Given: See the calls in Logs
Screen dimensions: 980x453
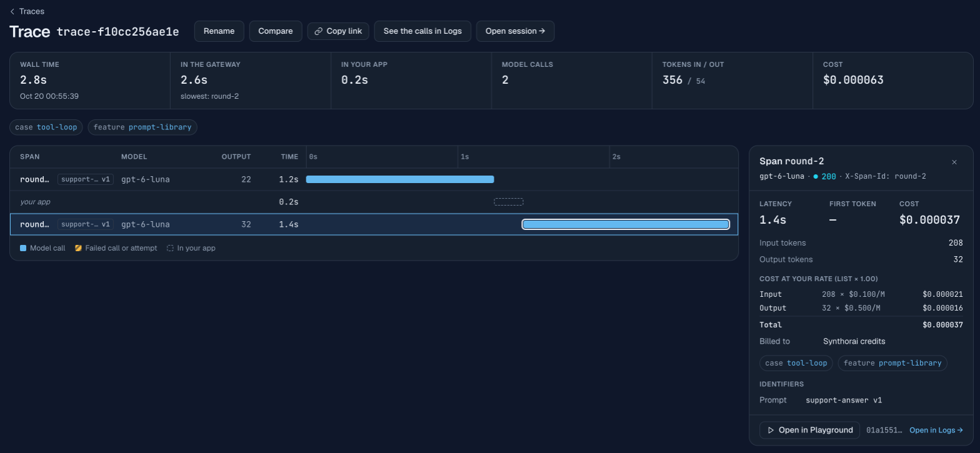Looking at the screenshot, I should 422,31.
